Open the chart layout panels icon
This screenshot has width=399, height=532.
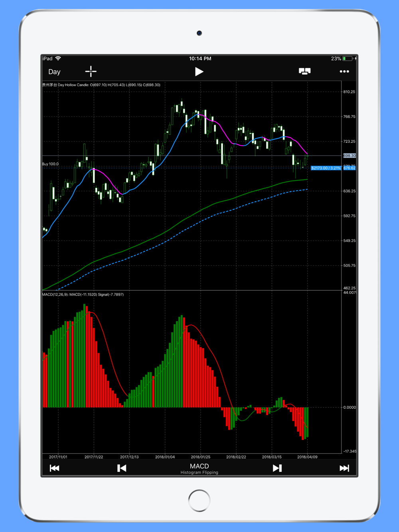[x=305, y=71]
